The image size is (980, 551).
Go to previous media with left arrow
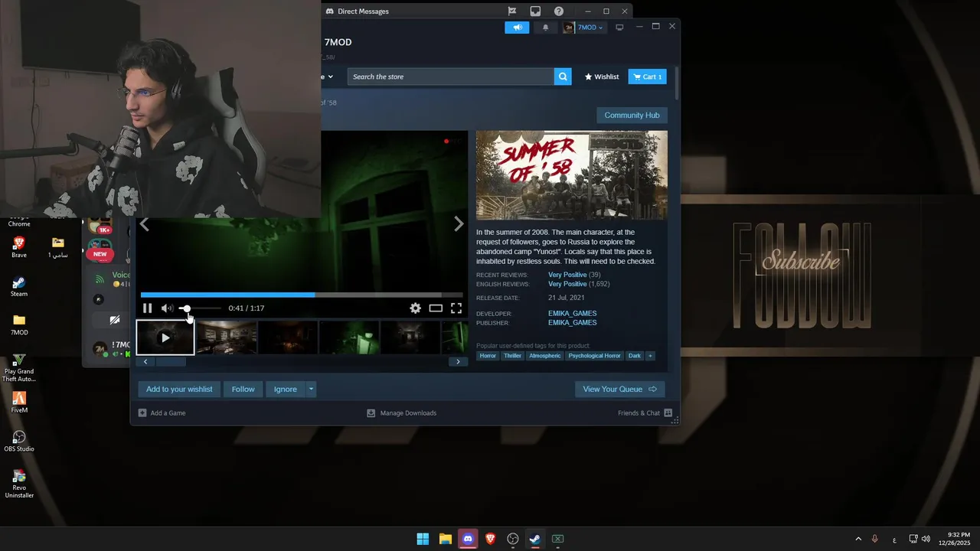click(144, 224)
